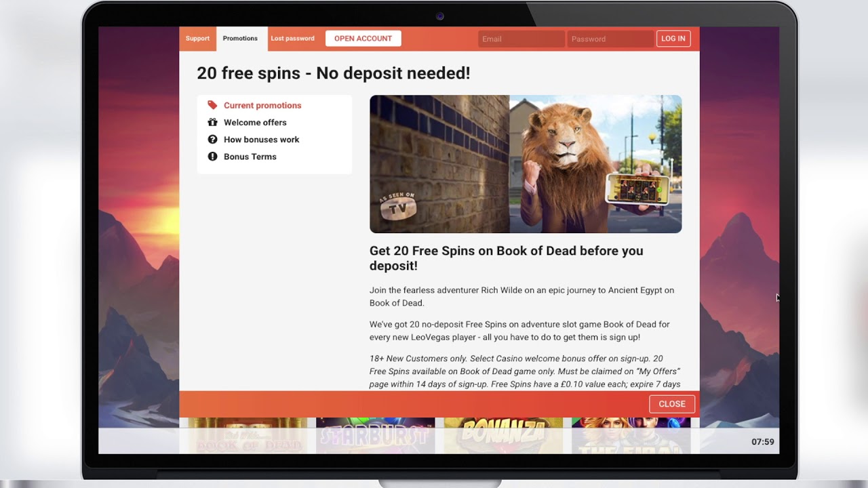Click the phone held by the lion
The height and width of the screenshot is (488, 868).
click(637, 190)
